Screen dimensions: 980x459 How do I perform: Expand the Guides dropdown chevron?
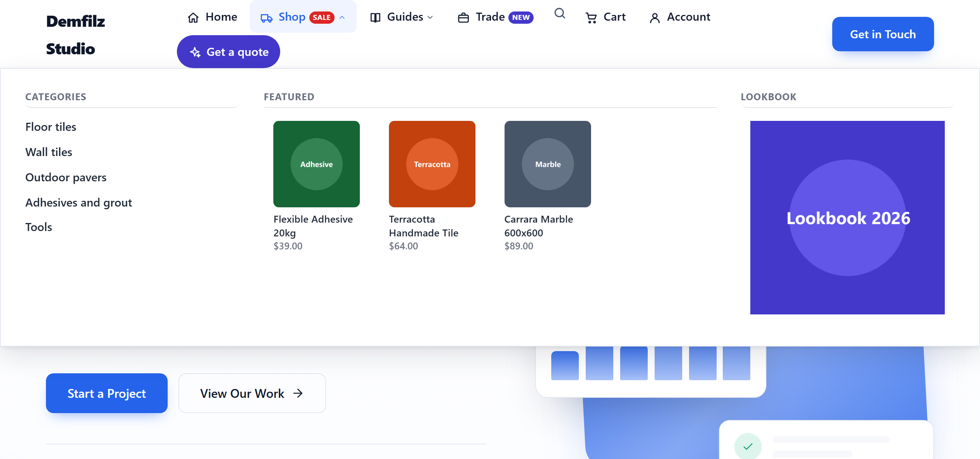coord(430,18)
